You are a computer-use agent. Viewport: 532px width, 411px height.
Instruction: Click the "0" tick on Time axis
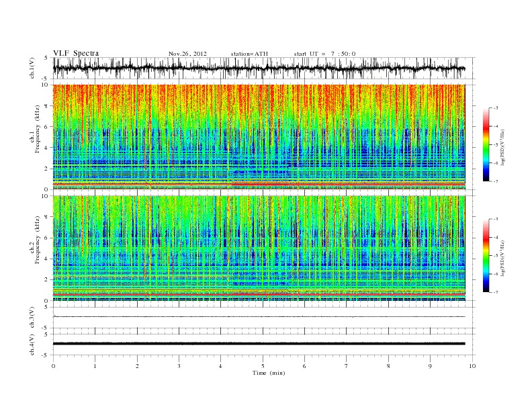(x=53, y=366)
